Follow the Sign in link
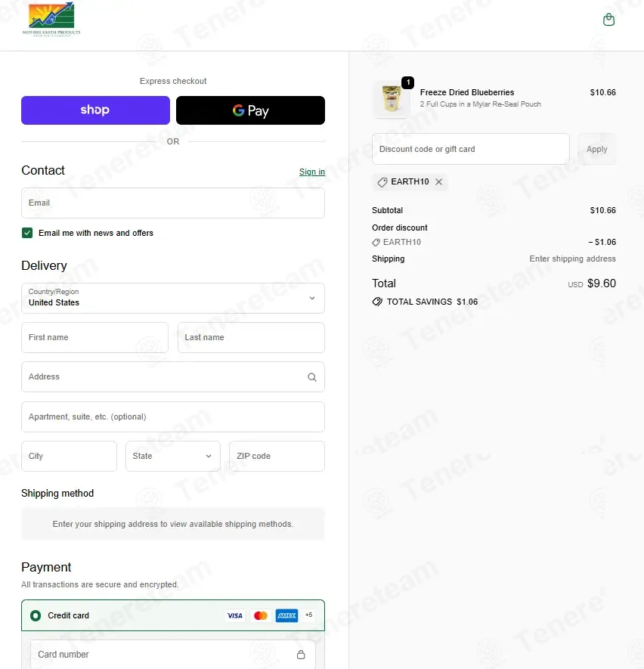The height and width of the screenshot is (669, 644). click(x=311, y=172)
